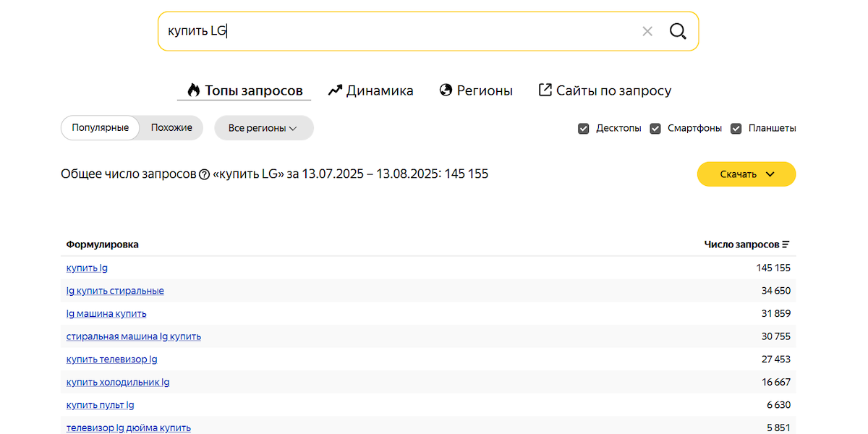Disable the Смартфоны checkbox
The width and height of the screenshot is (868, 434).
pyautogui.click(x=655, y=128)
